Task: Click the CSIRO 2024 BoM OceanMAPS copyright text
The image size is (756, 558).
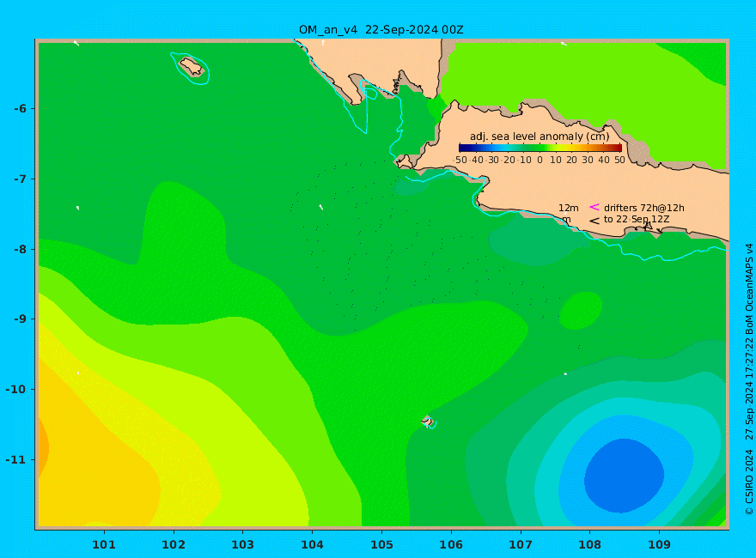Action: 749,379
